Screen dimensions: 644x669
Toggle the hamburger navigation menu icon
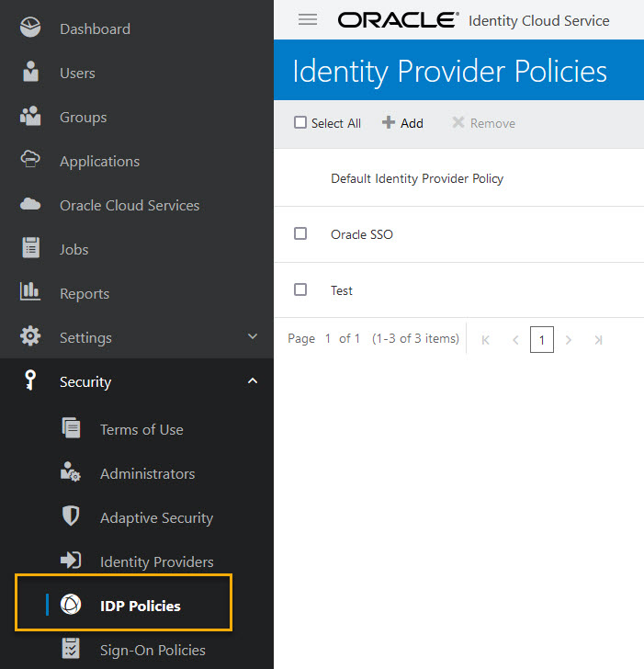click(x=308, y=19)
